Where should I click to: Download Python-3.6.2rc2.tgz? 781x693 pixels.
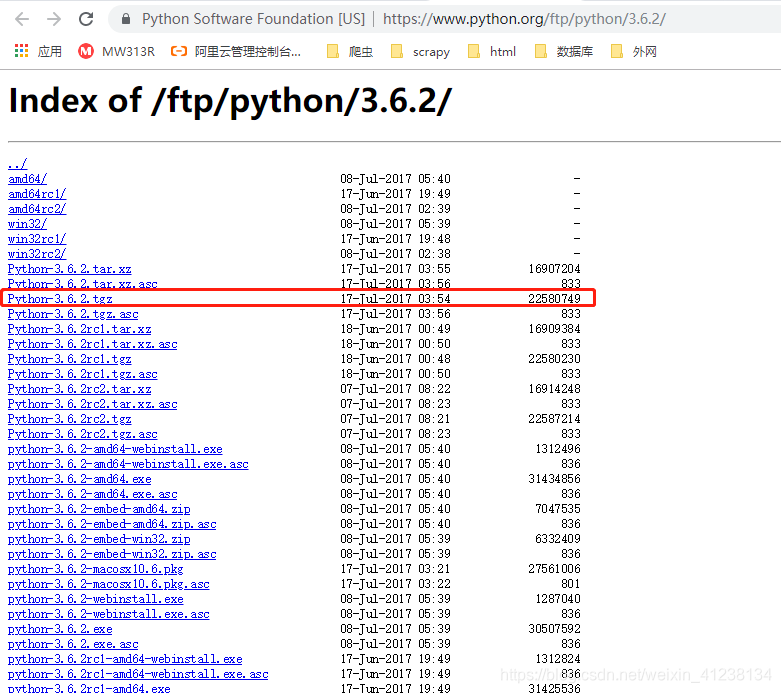pyautogui.click(x=70, y=419)
